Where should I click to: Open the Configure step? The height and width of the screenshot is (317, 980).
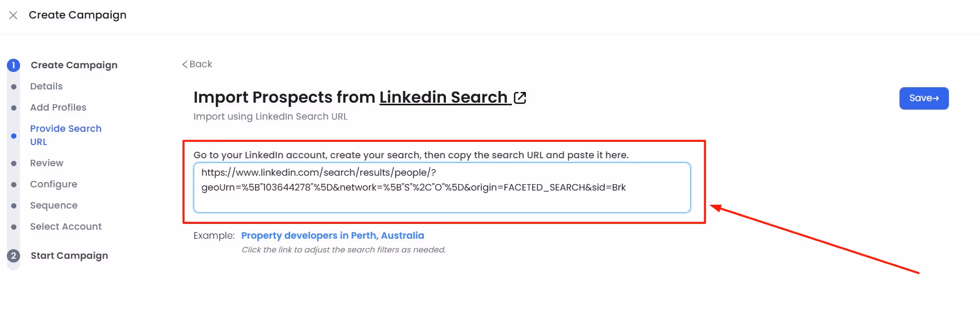[x=53, y=184]
